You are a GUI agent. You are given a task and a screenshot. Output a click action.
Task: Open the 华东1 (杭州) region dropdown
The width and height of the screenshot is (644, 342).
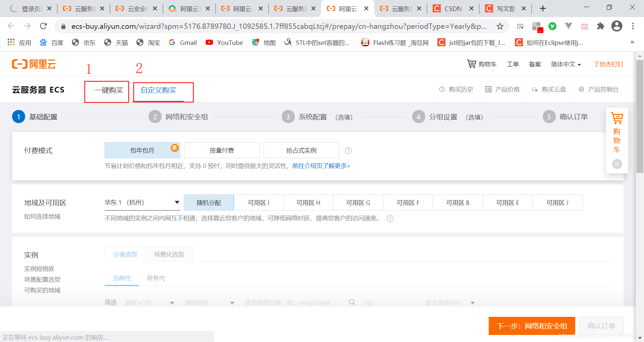point(142,203)
